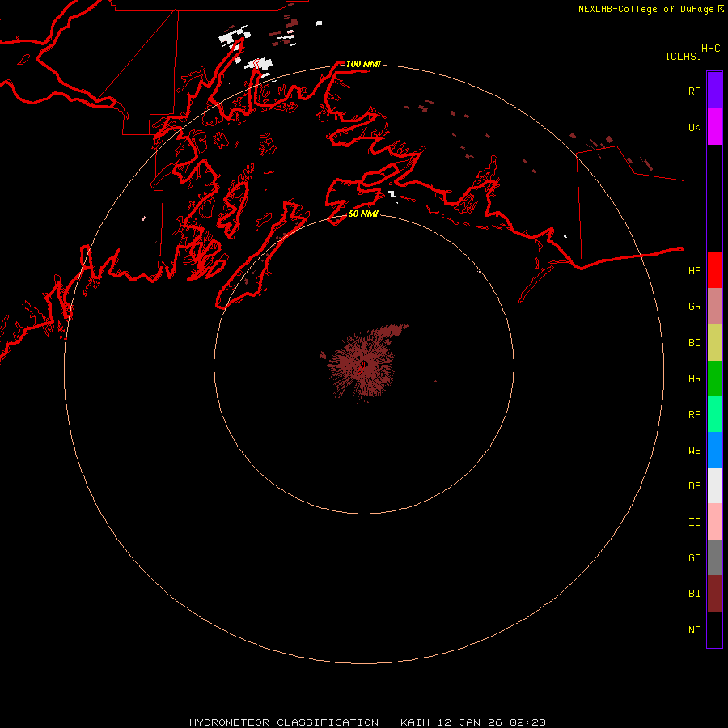Click the GC gray legend swatch

point(714,557)
